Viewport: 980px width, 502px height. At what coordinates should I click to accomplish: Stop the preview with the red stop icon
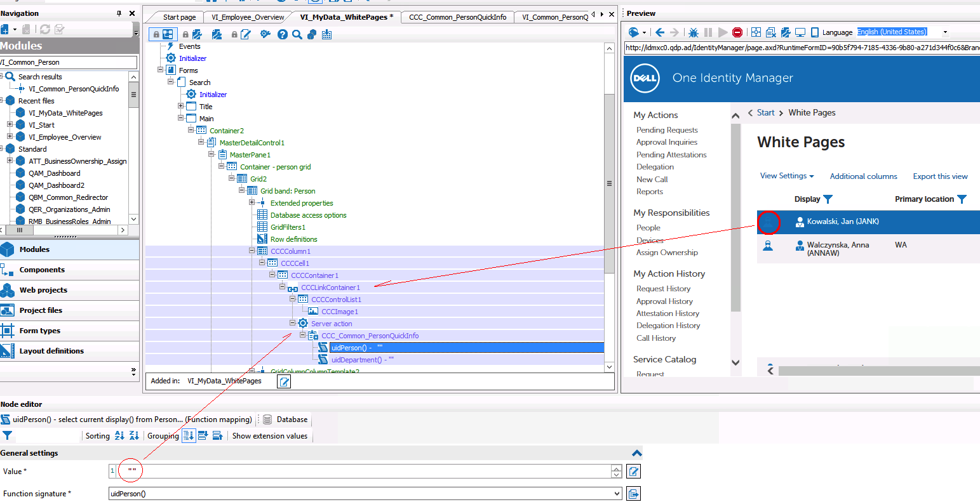click(x=737, y=32)
